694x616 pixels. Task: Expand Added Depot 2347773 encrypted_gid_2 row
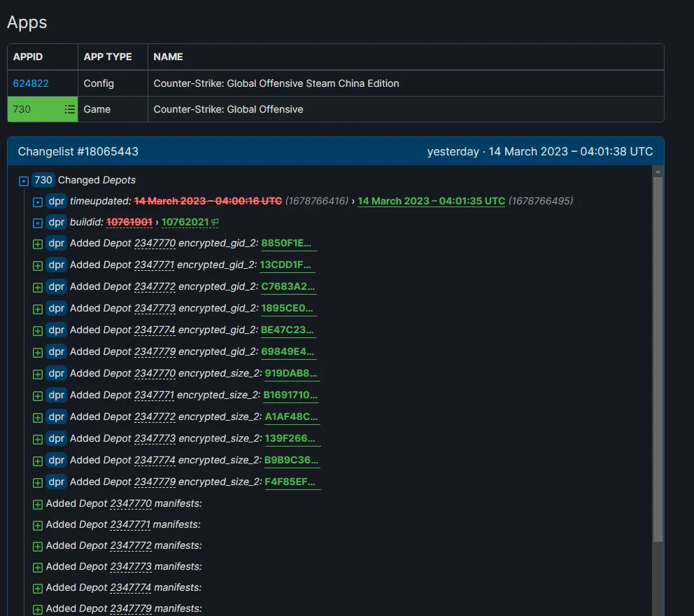[38, 309]
